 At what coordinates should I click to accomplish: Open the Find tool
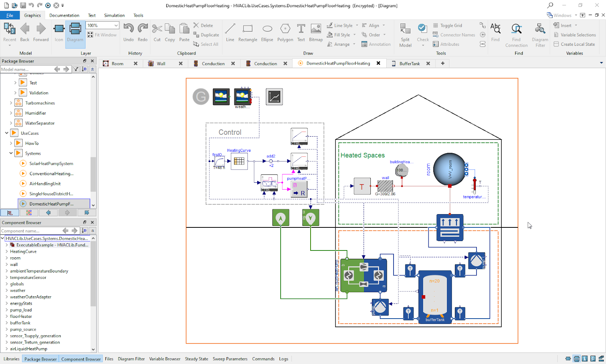pyautogui.click(x=495, y=33)
